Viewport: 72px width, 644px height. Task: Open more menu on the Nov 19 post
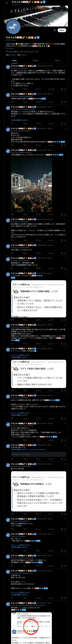(x=65, y=94)
